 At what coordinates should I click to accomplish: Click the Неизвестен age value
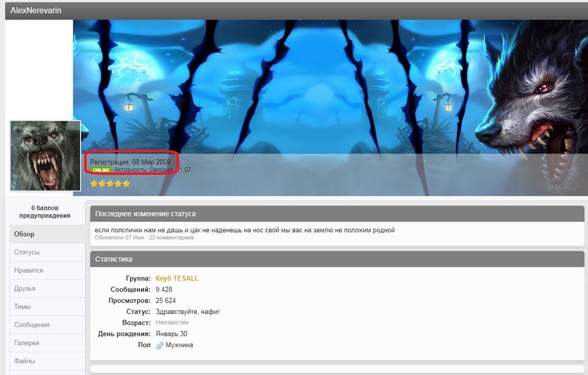(172, 323)
